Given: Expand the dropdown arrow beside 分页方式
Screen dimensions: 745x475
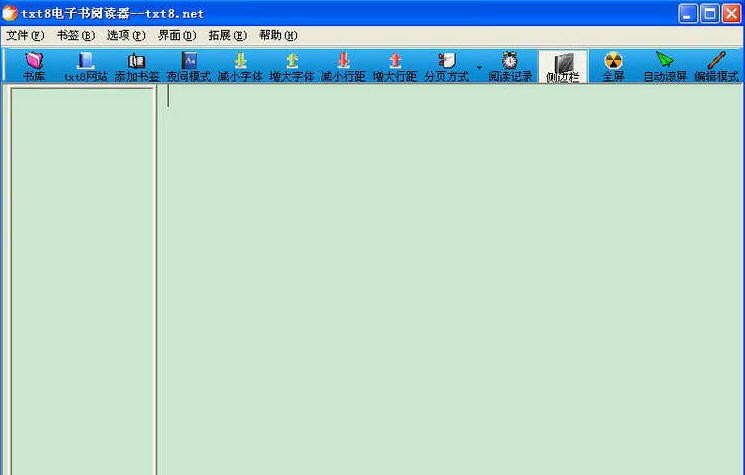Looking at the screenshot, I should (479, 67).
